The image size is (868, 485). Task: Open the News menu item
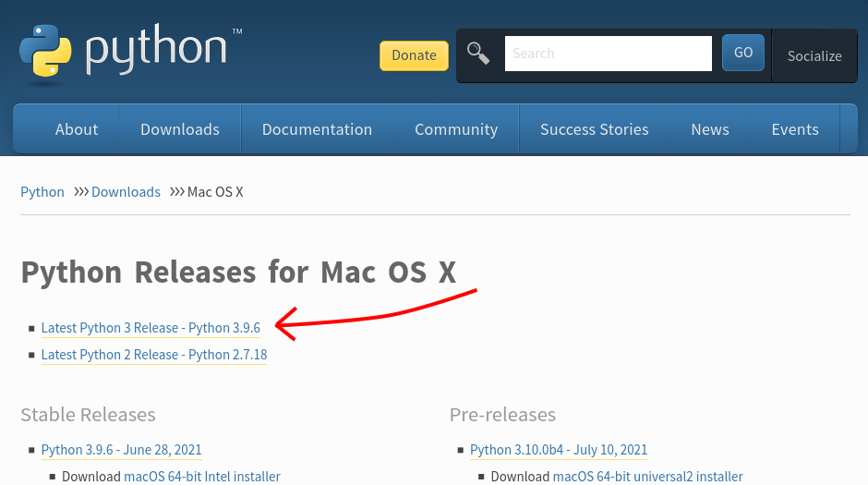(x=710, y=129)
